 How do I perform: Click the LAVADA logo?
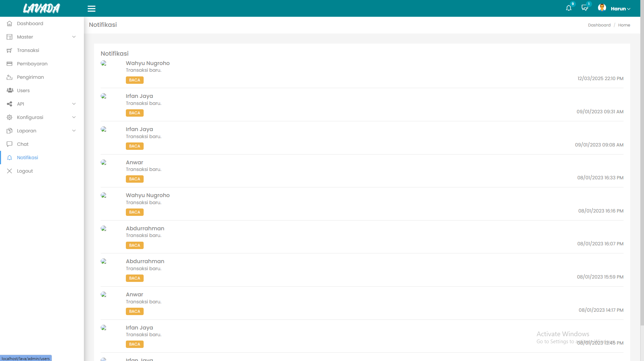tap(42, 8)
